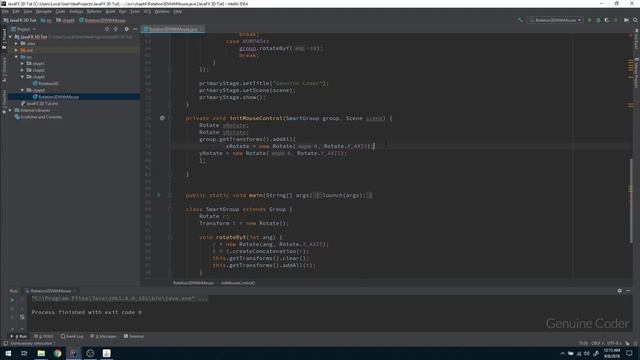Build the project with the hammer icon

520,20
